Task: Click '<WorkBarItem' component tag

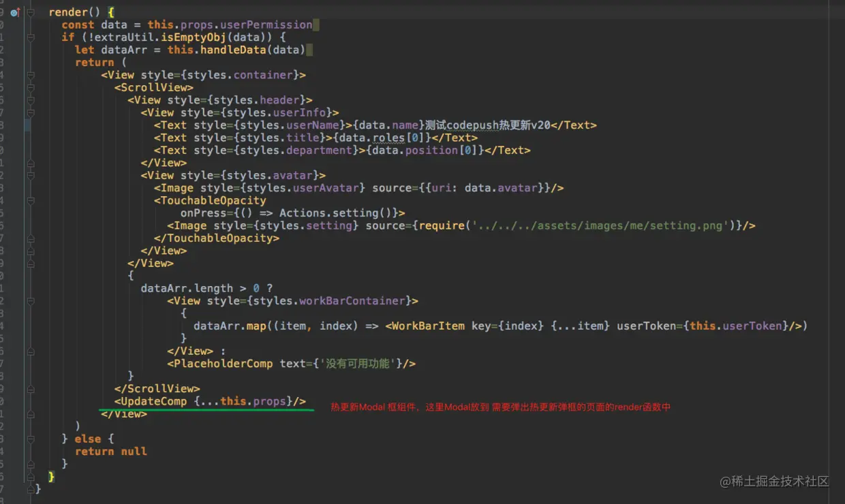Action: (x=425, y=326)
